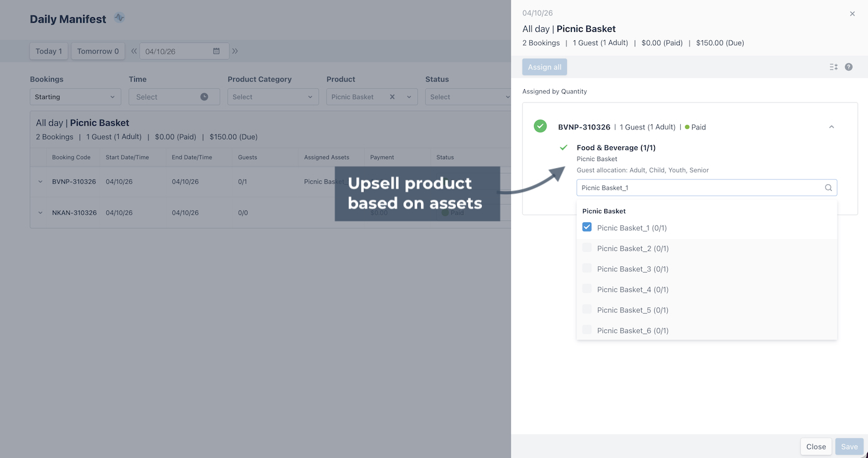Click the Save button
Screen dimensions: 868x458
tap(849, 446)
